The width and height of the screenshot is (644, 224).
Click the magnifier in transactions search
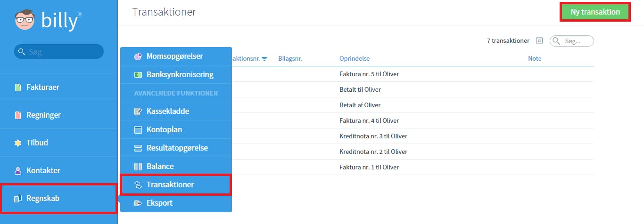[x=557, y=41]
